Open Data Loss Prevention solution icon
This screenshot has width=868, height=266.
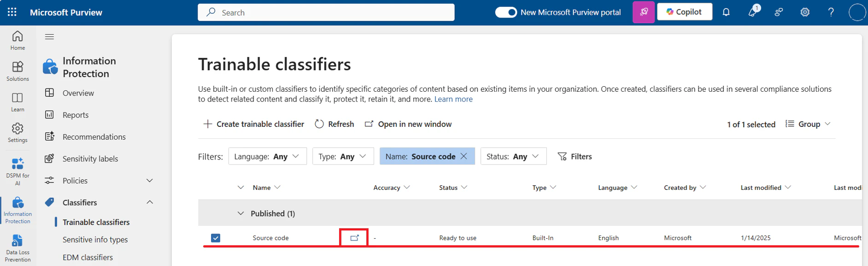coord(18,248)
